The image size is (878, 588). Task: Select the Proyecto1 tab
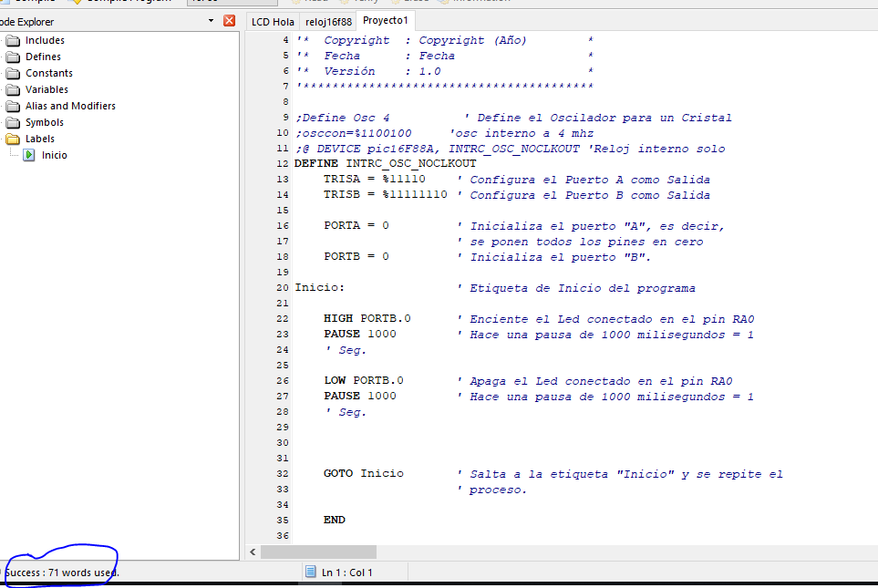[x=386, y=20]
